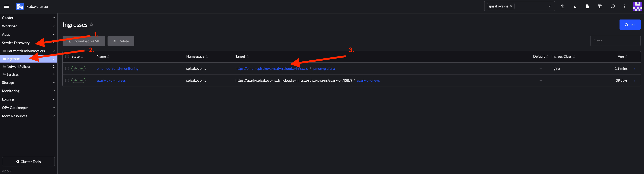Open the row actions menu for pmon-personal-monitoring
Screen dimensions: 644x174
click(x=634, y=68)
